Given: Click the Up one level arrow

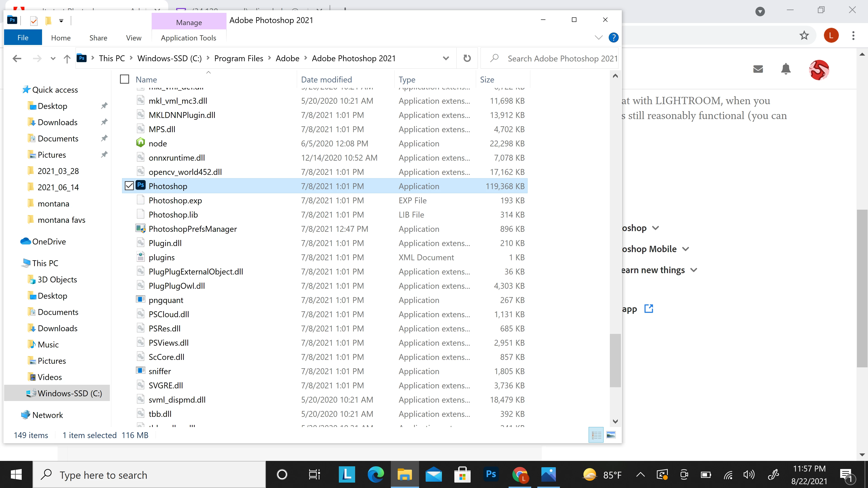Looking at the screenshot, I should pos(67,59).
